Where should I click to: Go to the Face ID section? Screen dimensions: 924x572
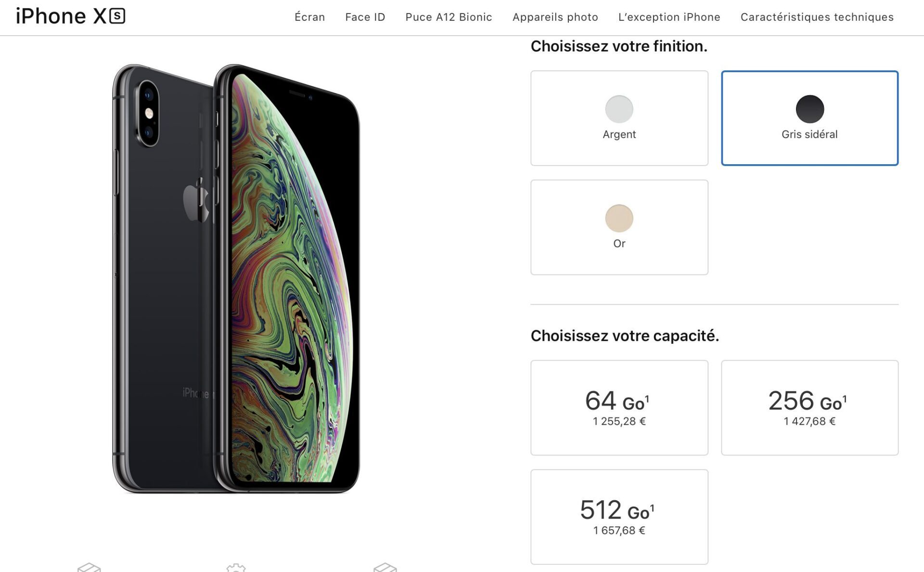pos(365,17)
